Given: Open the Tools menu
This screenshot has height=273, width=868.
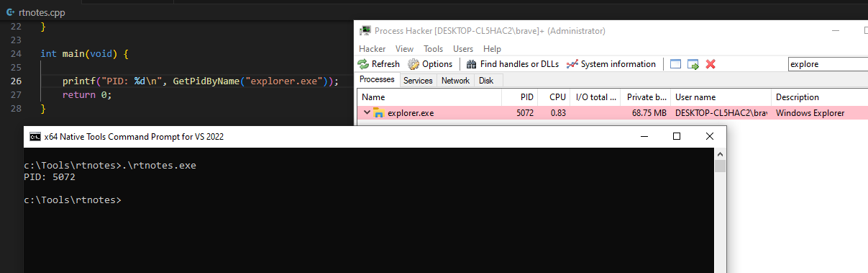Looking at the screenshot, I should [x=434, y=49].
